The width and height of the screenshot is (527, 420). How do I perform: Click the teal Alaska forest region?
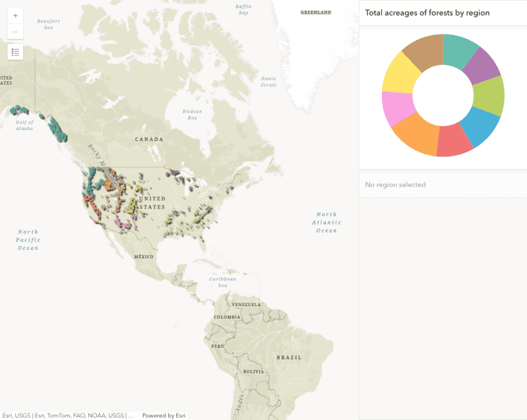56,129
